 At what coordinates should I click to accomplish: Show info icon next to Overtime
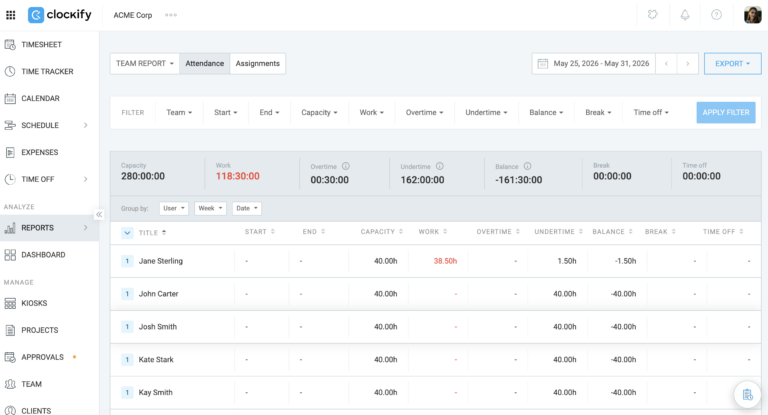click(x=345, y=166)
